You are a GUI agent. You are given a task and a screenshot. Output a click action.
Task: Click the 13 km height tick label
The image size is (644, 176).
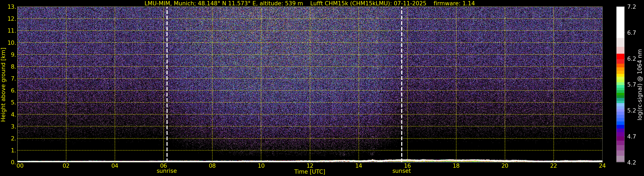pyautogui.click(x=12, y=7)
